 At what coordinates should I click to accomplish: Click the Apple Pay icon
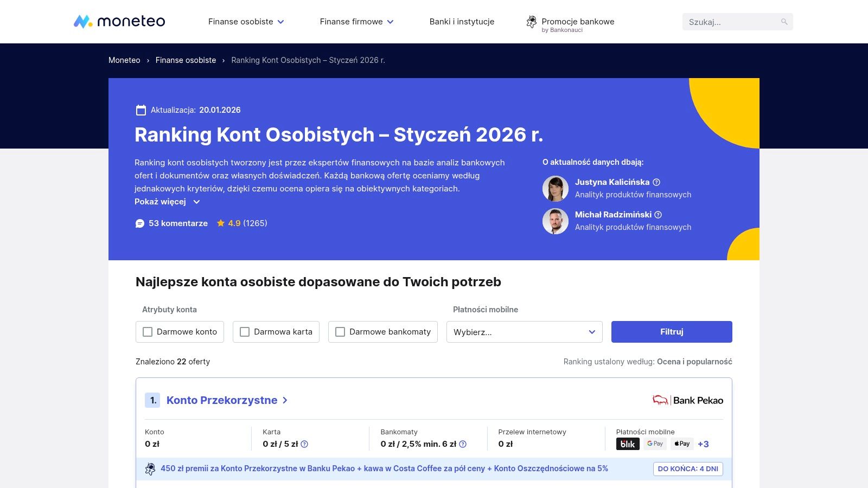(682, 444)
